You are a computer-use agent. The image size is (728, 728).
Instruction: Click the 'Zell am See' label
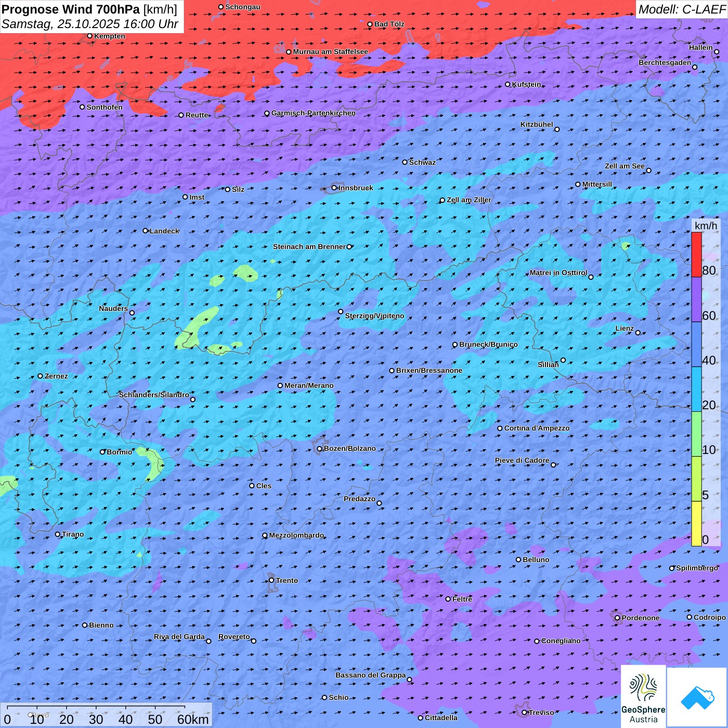[x=625, y=166]
